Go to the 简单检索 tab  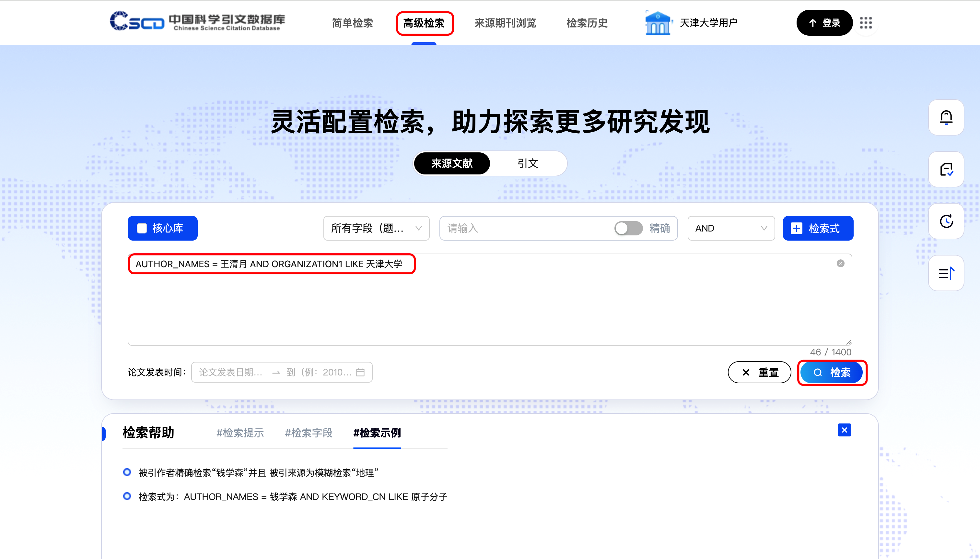(x=352, y=23)
